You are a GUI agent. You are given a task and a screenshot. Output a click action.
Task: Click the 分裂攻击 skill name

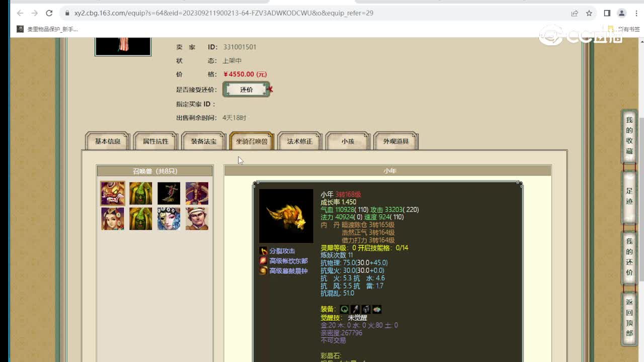coord(282,251)
